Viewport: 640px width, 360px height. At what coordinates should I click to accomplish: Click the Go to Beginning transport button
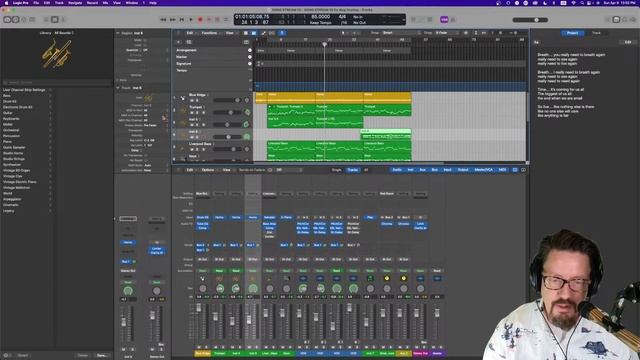[182, 20]
